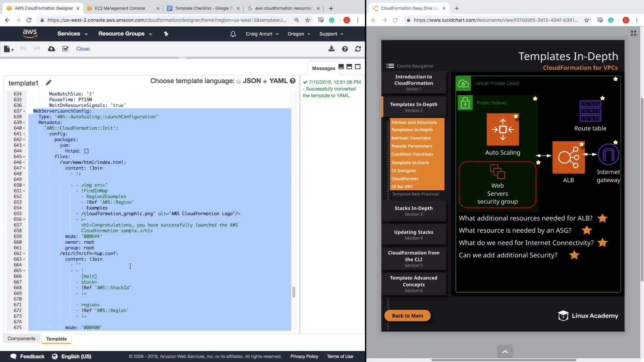This screenshot has height=362, width=644.
Task: Select YAML template language radio button
Action: click(x=265, y=81)
